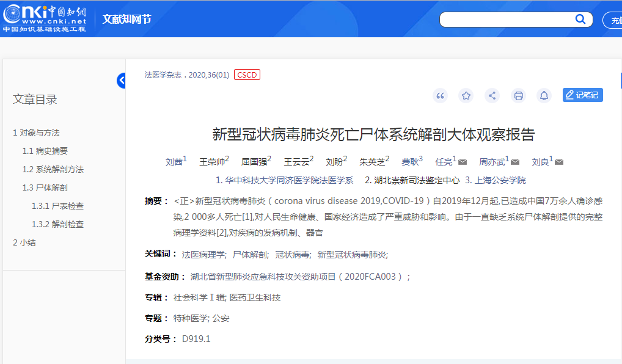Go to section 1 对象与方法

(36, 133)
